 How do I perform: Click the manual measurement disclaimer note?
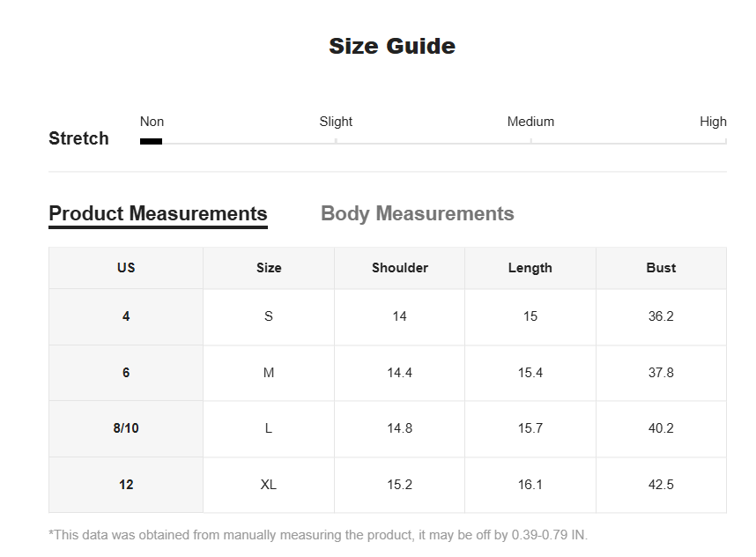point(318,535)
